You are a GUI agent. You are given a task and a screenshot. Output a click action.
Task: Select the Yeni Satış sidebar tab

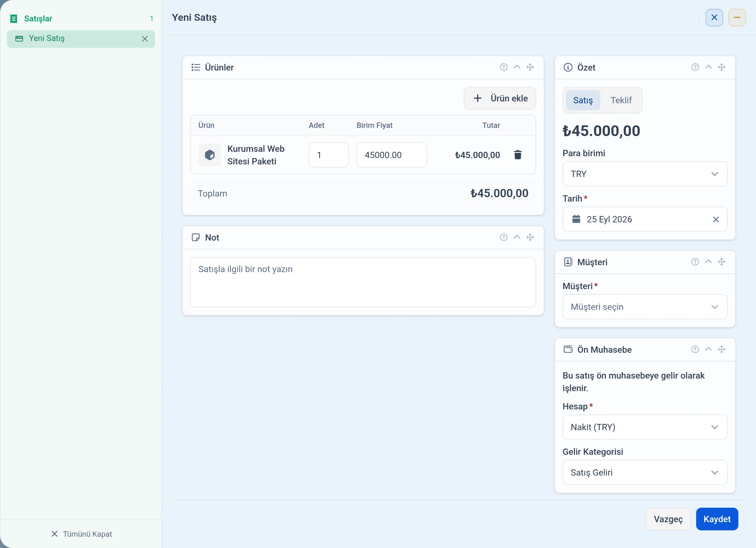tap(81, 39)
